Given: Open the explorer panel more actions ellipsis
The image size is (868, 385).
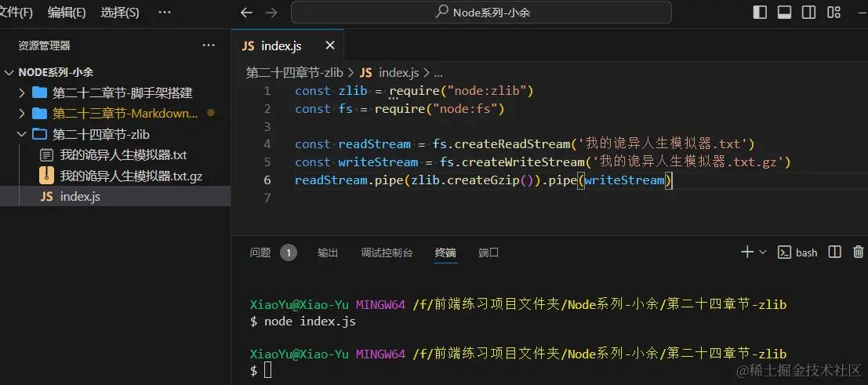Looking at the screenshot, I should [x=208, y=45].
